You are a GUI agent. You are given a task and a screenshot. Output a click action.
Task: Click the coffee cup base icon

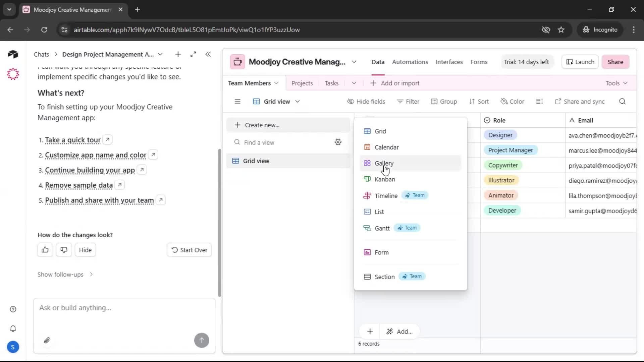(x=237, y=62)
